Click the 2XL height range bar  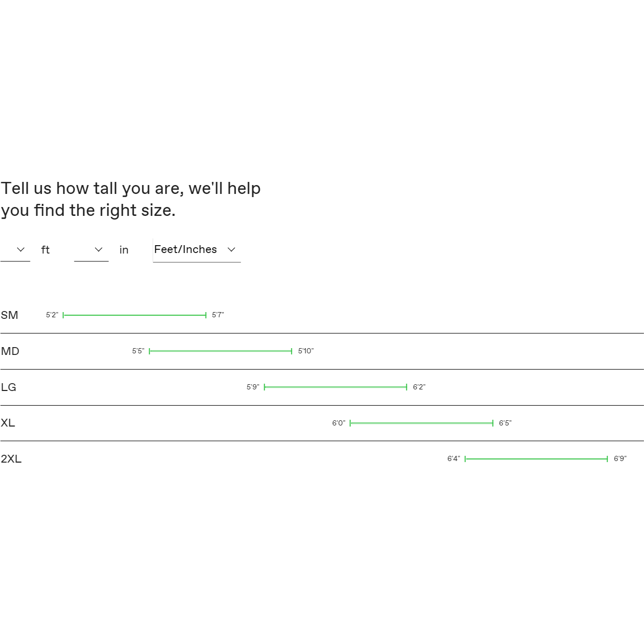point(536,459)
